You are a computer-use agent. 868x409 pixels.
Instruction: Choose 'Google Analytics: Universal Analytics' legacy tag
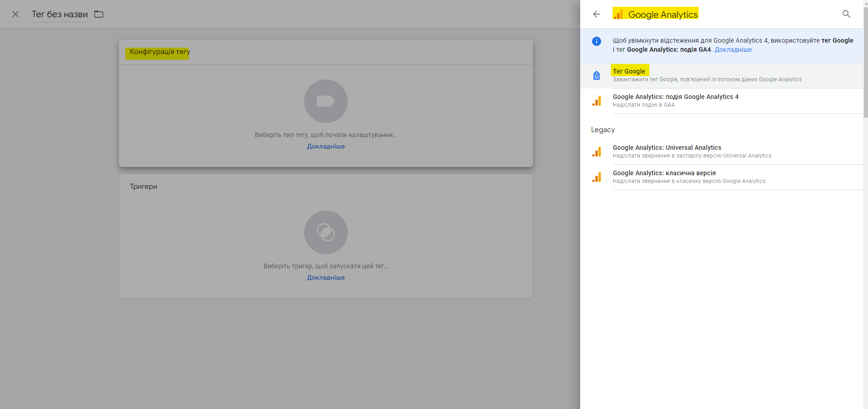click(721, 152)
